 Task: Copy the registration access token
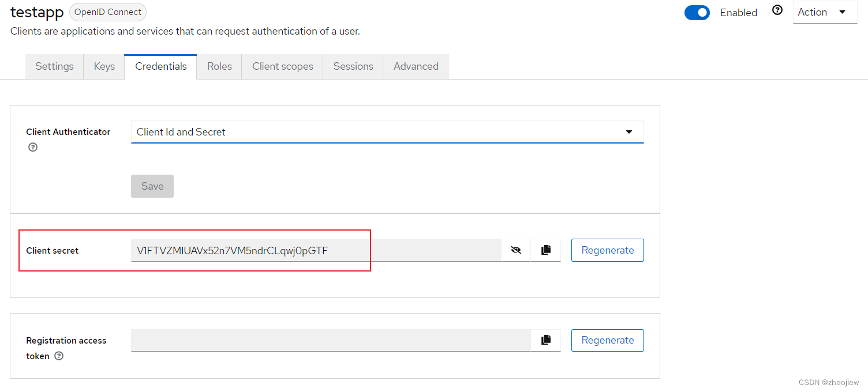546,340
